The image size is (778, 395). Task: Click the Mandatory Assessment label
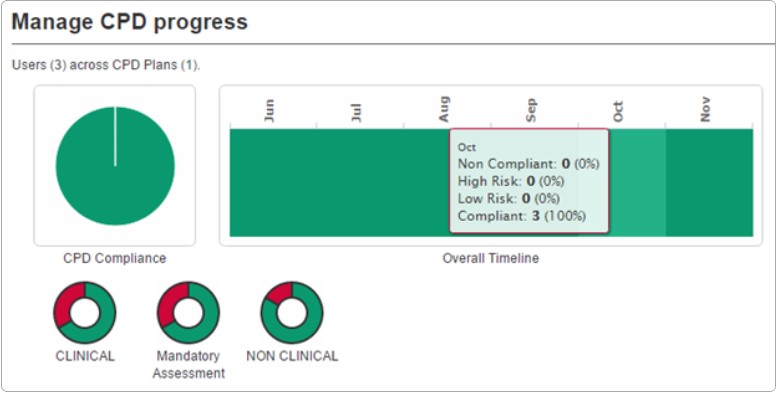[189, 365]
